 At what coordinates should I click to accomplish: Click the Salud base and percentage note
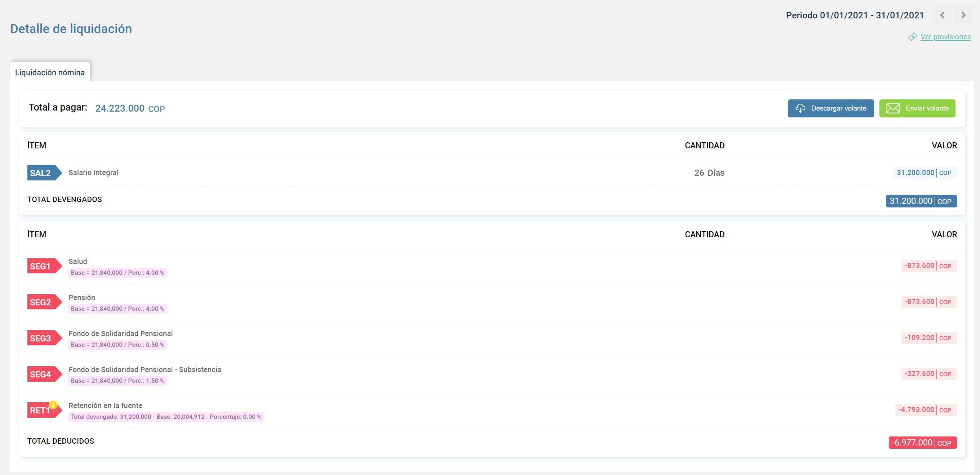(x=117, y=273)
